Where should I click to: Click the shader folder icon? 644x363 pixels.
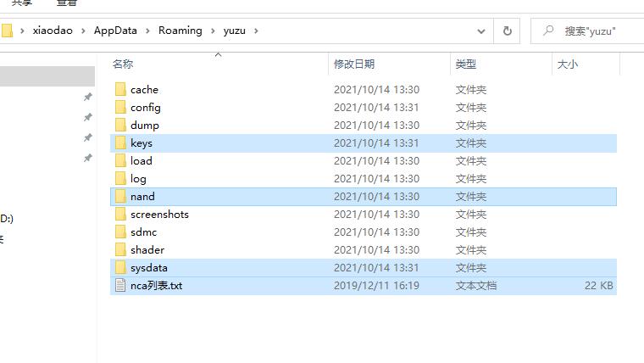click(120, 250)
